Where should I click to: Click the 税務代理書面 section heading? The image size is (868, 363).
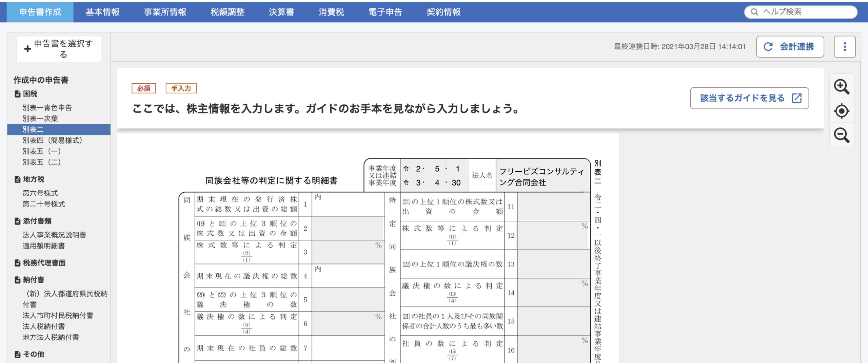pyautogui.click(x=44, y=263)
